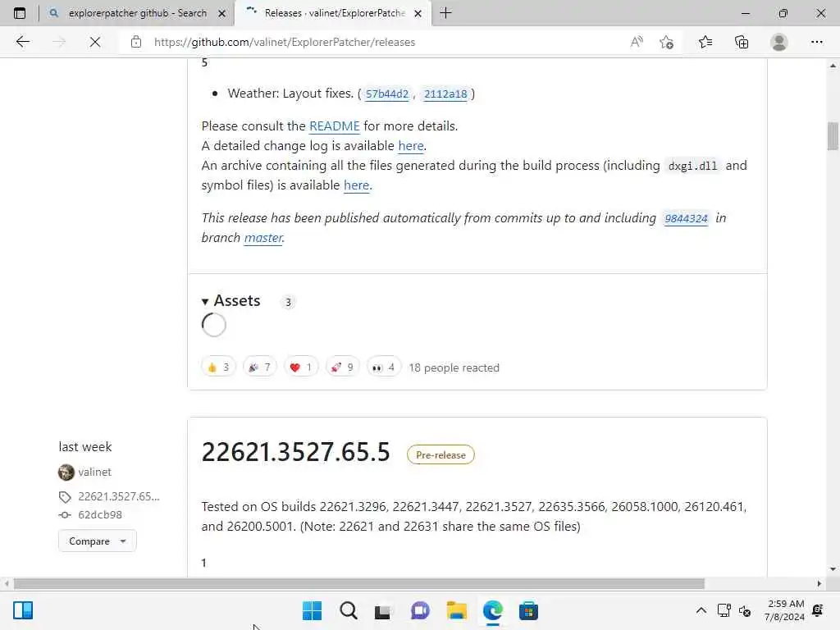Viewport: 840px width, 630px height.
Task: Open a new browser tab
Action: point(445,13)
